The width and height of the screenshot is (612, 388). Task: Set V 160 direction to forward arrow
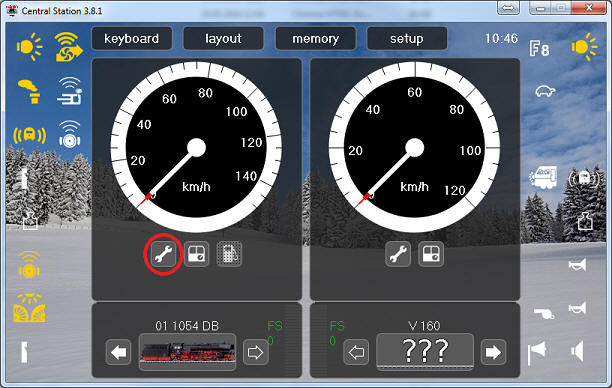493,352
